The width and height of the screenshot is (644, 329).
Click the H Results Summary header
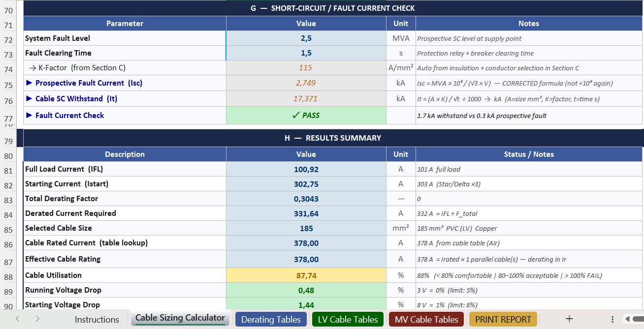pos(333,138)
